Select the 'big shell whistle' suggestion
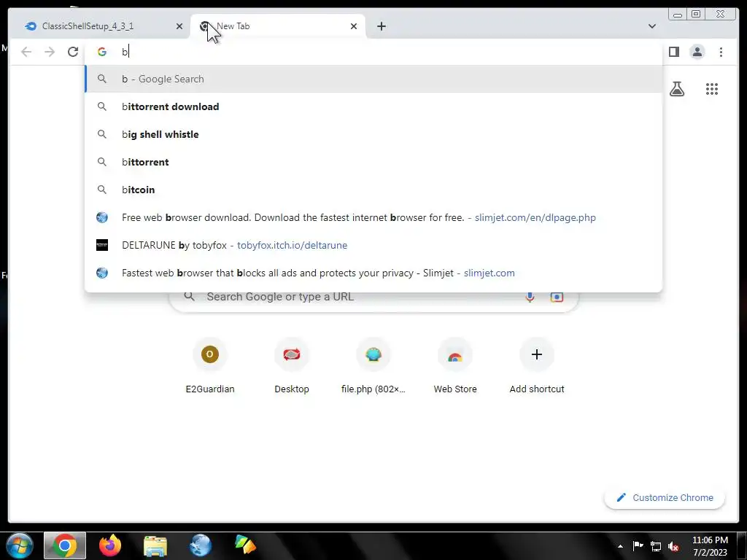Screen dimensions: 747x560 (x=373, y=134)
